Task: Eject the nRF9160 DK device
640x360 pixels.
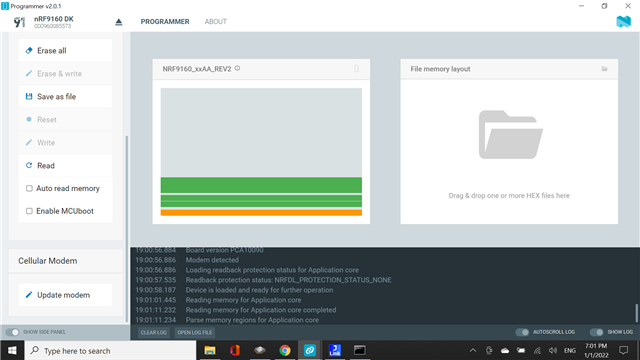Action: point(119,22)
